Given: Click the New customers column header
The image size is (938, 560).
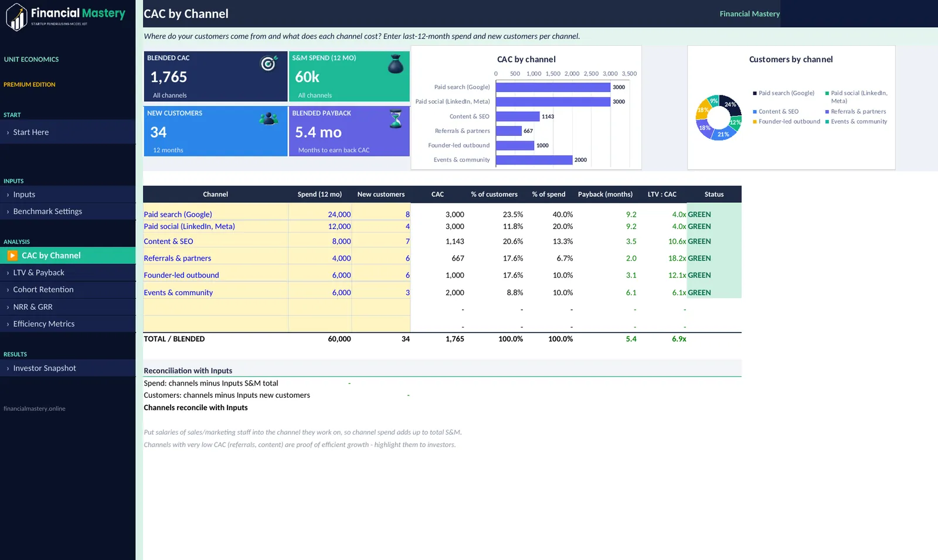Looking at the screenshot, I should coord(381,194).
